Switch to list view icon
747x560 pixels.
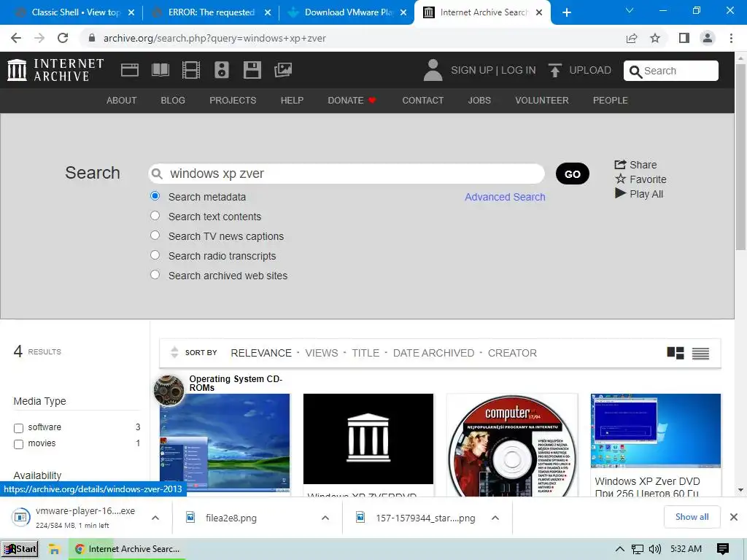700,354
